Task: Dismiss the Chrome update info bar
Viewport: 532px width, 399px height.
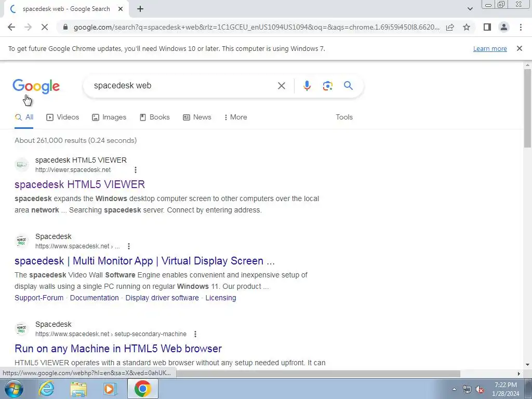Action: [x=520, y=48]
